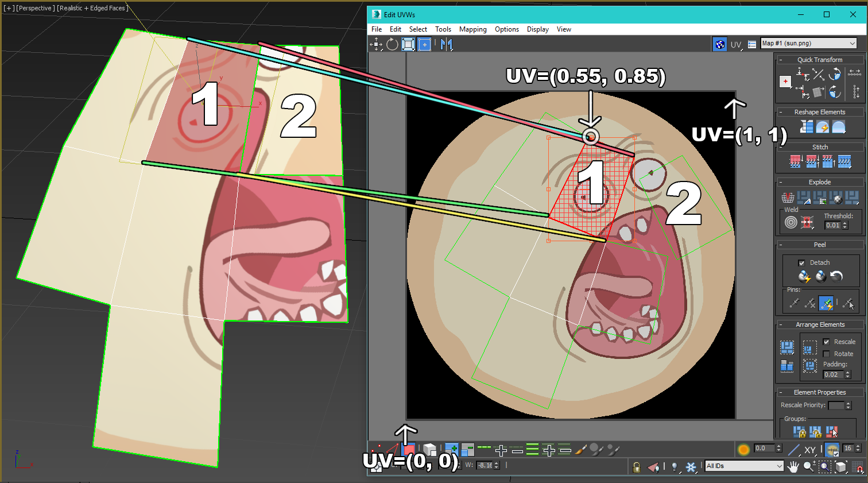This screenshot has width=868, height=483.
Task: Click the Target Weld icon
Action: pyautogui.click(x=791, y=222)
